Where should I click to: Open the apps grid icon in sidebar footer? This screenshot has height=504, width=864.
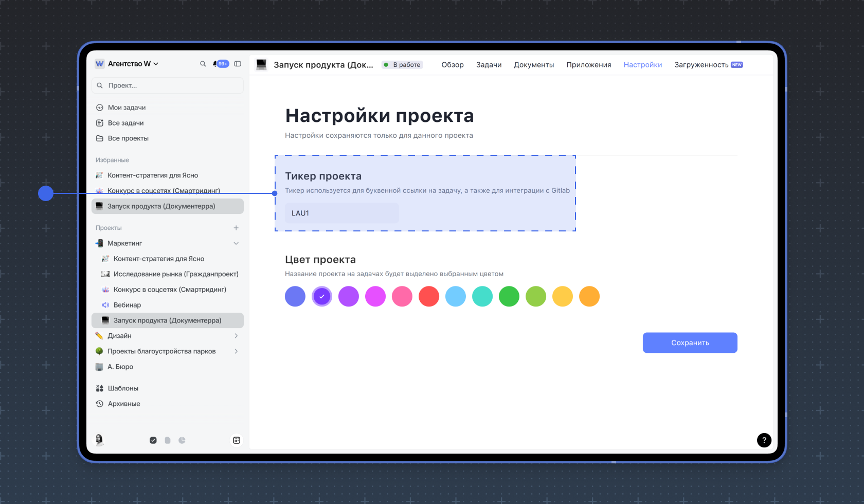237,440
